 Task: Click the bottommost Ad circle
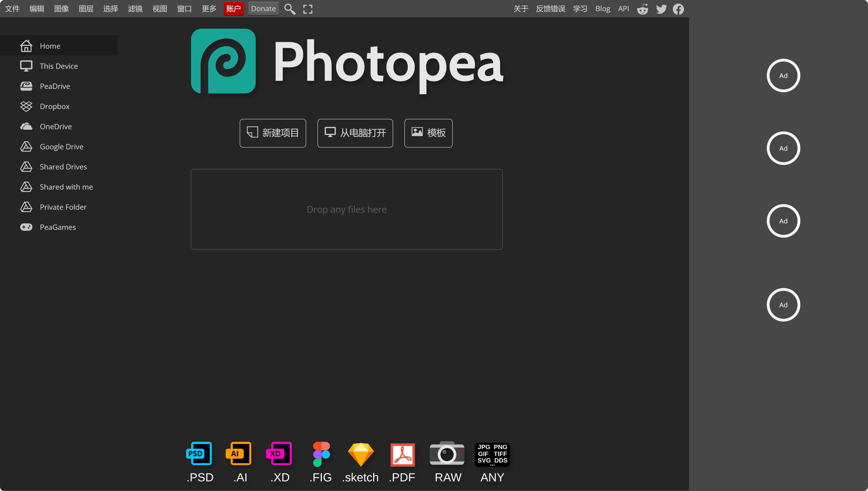click(783, 305)
